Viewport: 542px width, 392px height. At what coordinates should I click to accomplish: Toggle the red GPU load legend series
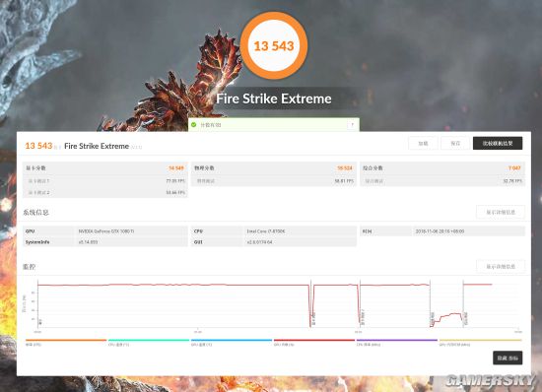click(314, 343)
